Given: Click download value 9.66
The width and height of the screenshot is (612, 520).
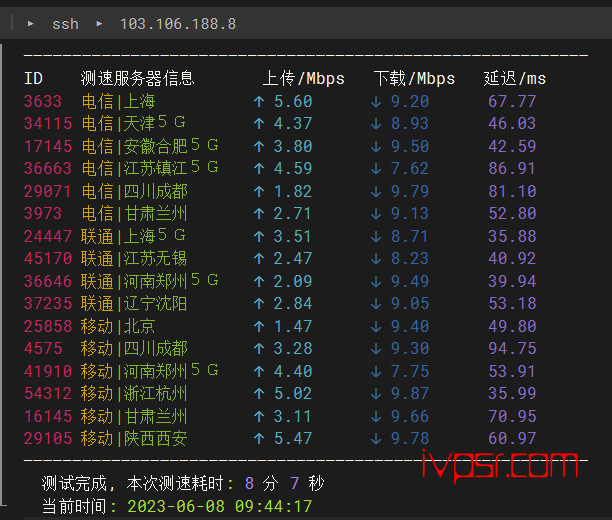Looking at the screenshot, I should 410,416.
